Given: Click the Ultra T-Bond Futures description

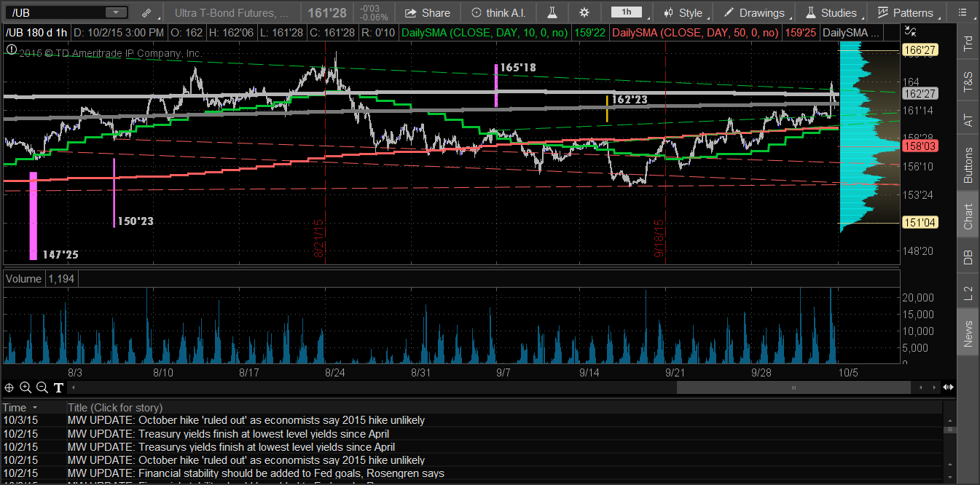Looking at the screenshot, I should [x=230, y=13].
